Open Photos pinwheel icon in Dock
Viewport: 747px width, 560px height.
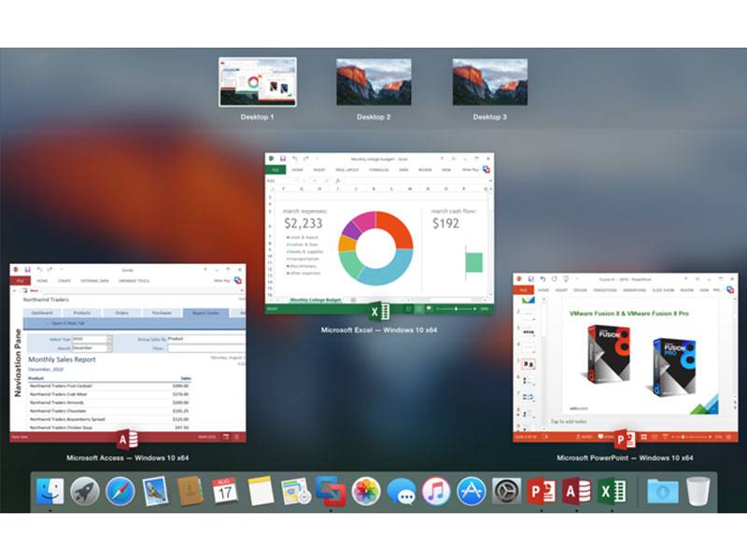[x=366, y=491]
